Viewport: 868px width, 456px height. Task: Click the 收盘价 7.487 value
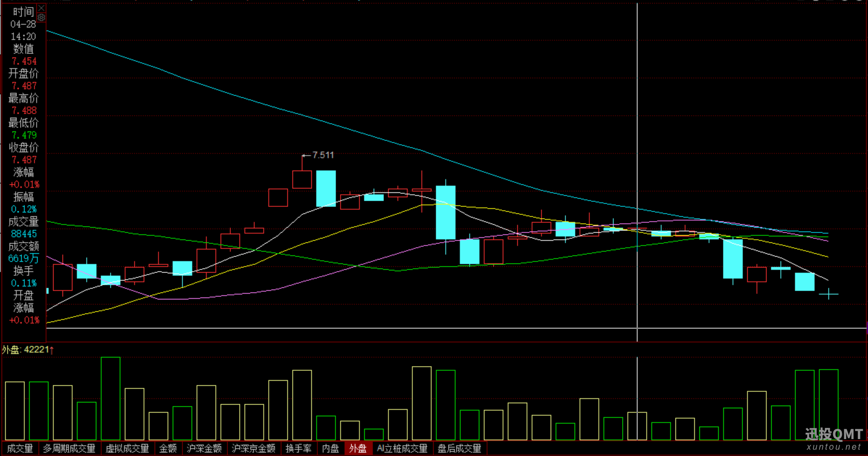[x=24, y=160]
